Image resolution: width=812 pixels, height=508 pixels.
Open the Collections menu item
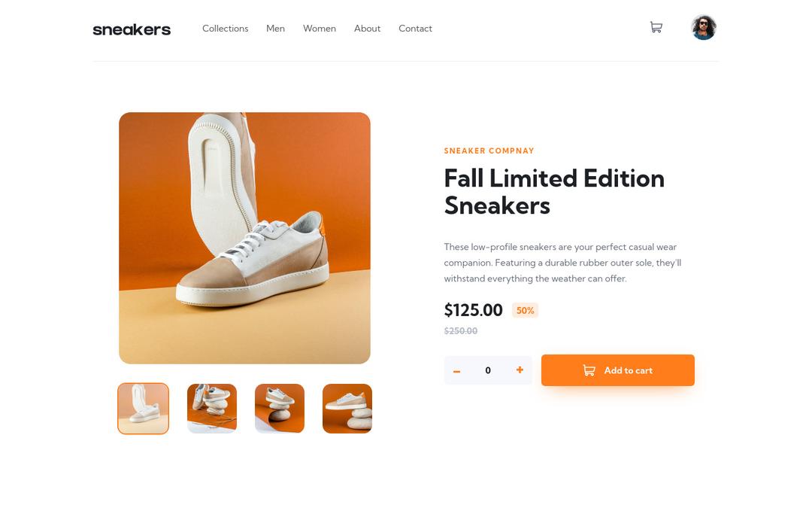[x=225, y=29]
